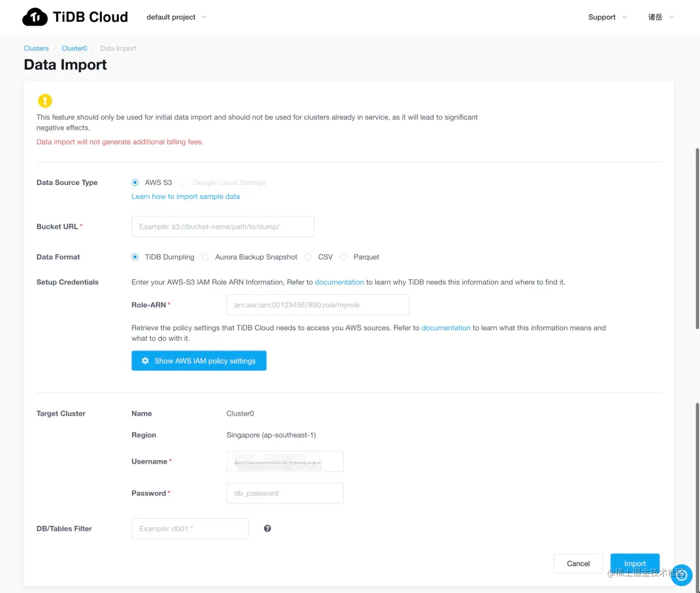The height and width of the screenshot is (593, 700).
Task: Click the Import button
Action: (635, 564)
